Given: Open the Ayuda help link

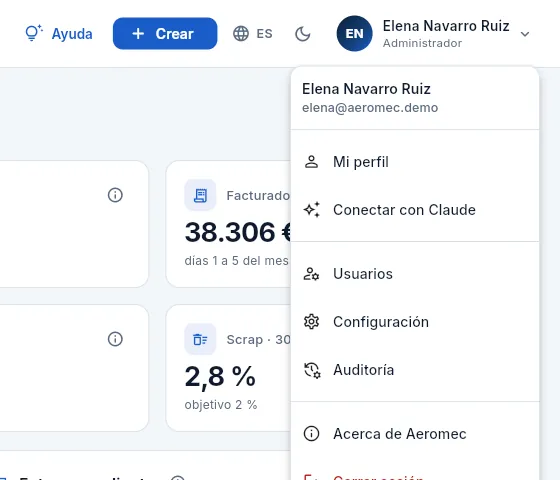Looking at the screenshot, I should pyautogui.click(x=59, y=34).
